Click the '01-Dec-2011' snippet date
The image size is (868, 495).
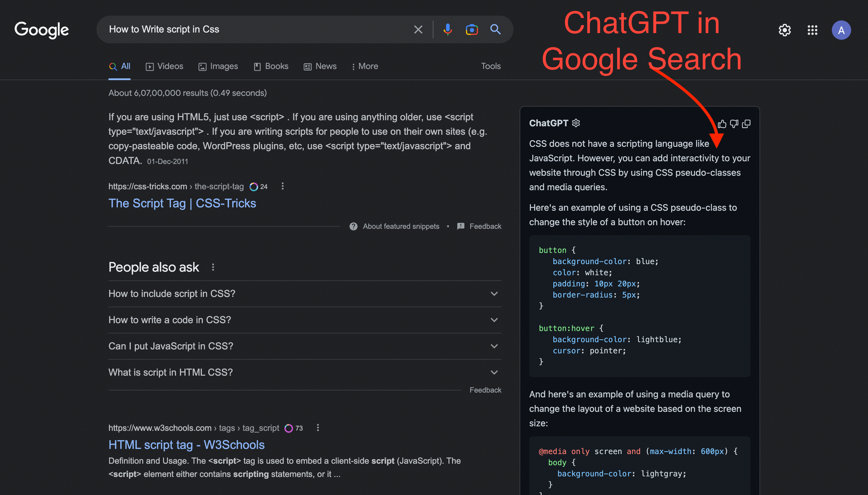pos(168,162)
